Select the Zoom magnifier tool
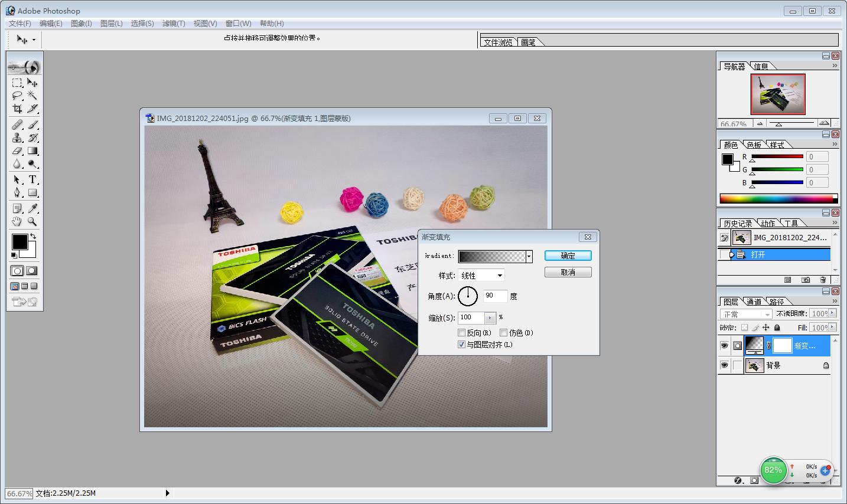Image resolution: width=847 pixels, height=504 pixels. 32,222
